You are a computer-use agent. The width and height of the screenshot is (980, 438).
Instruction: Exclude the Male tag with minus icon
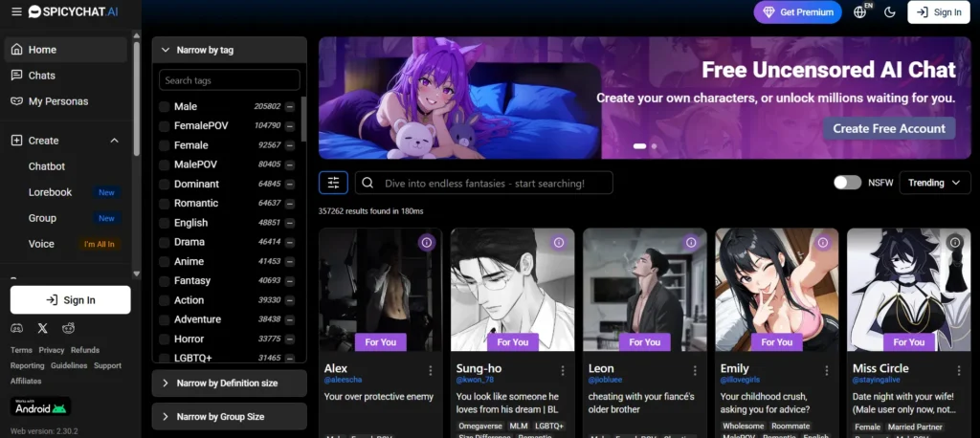[x=290, y=107]
